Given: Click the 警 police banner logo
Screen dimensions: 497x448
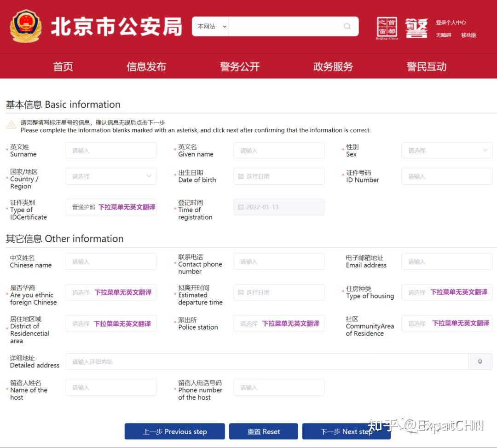Looking at the screenshot, I should pos(416,28).
